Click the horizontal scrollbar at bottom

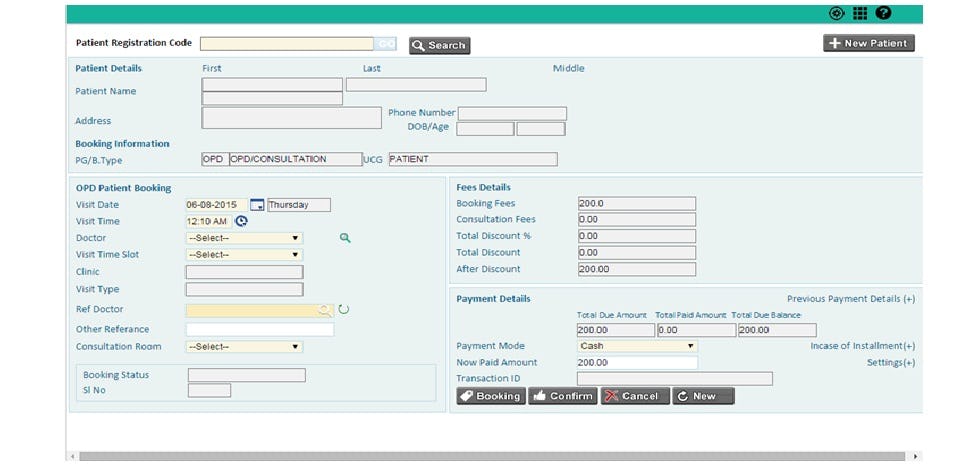point(494,457)
